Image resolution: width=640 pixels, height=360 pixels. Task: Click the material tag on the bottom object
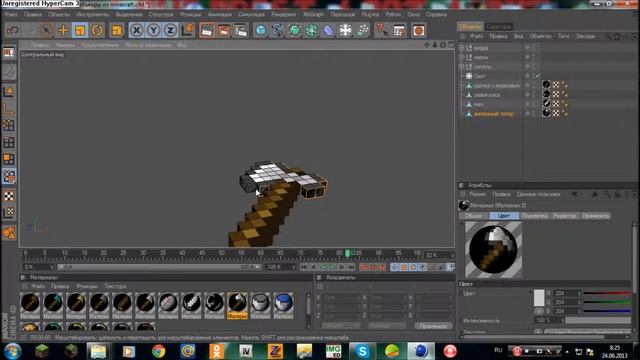547,113
